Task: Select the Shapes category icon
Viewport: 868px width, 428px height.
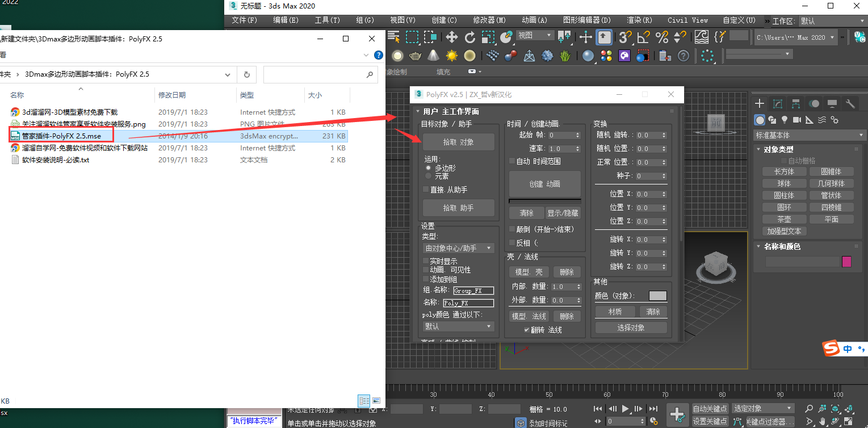Action: [772, 120]
